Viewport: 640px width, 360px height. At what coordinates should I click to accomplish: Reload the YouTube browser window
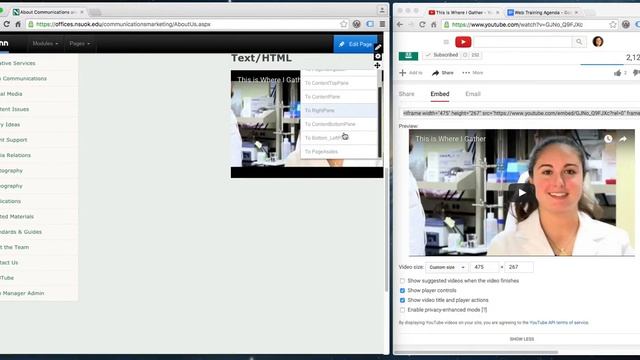(x=422, y=24)
